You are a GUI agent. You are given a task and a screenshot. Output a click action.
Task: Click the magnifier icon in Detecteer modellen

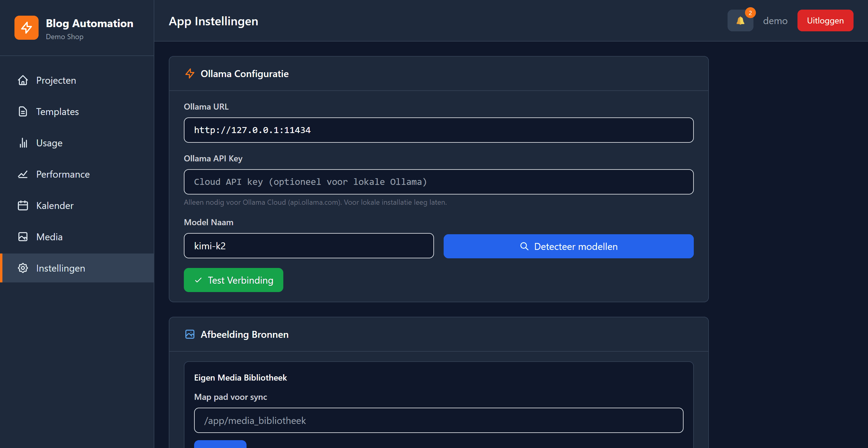524,246
